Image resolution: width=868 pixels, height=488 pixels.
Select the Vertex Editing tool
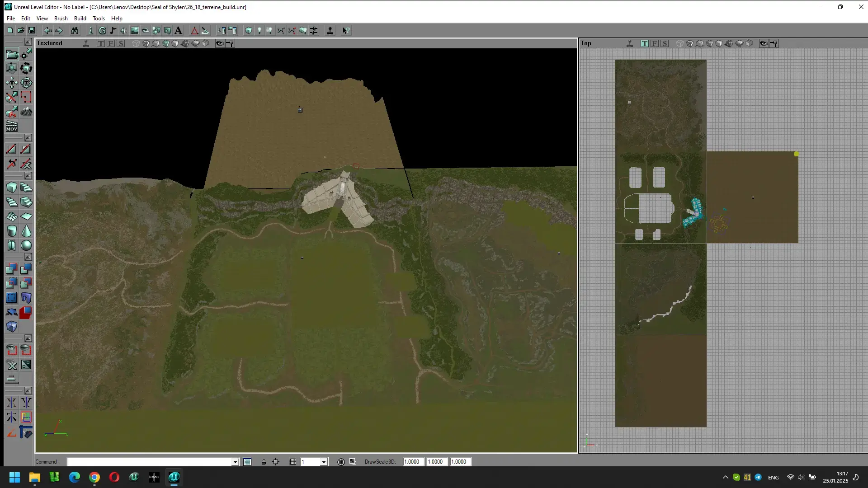coord(26,54)
